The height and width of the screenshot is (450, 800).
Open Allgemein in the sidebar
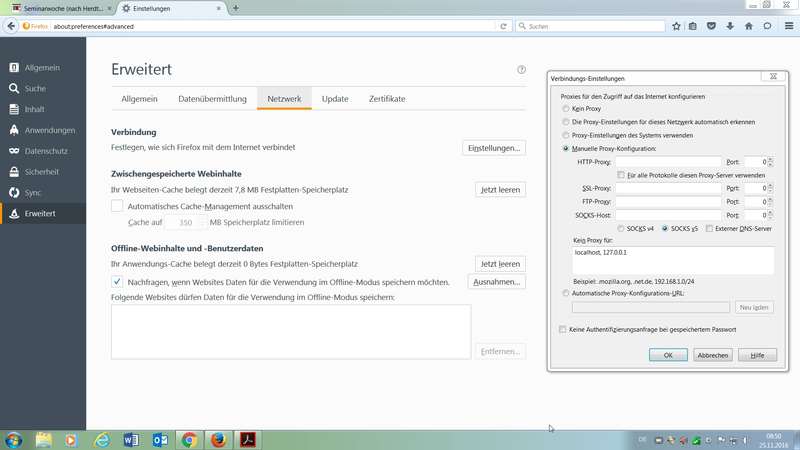click(x=43, y=67)
